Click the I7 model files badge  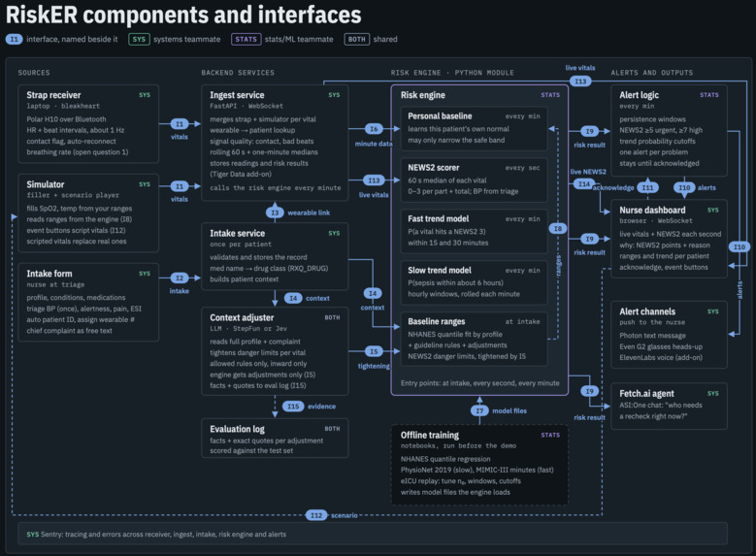pyautogui.click(x=479, y=410)
